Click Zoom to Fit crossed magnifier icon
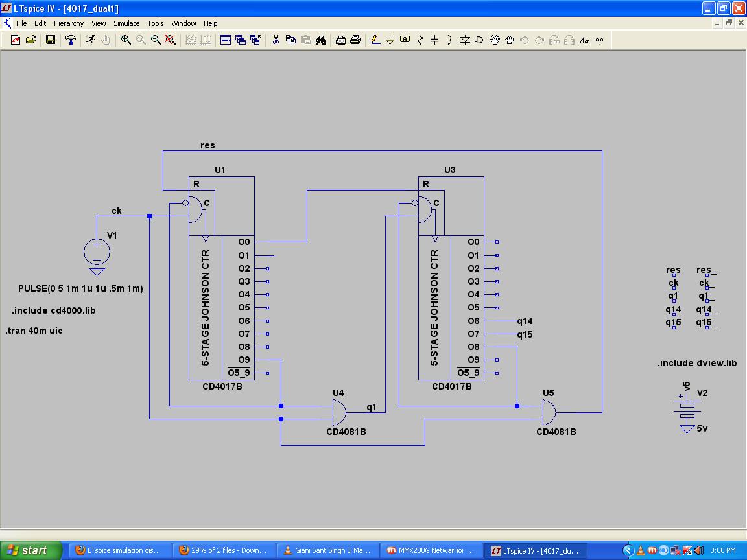The width and height of the screenshot is (747, 560). coord(170,40)
